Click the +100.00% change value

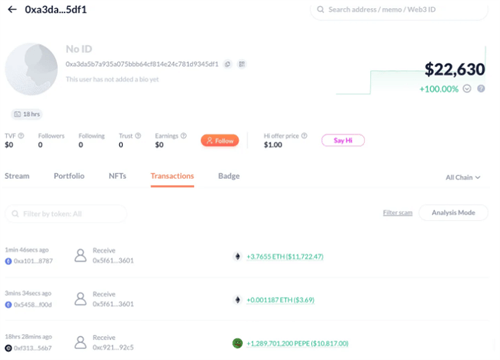(439, 89)
